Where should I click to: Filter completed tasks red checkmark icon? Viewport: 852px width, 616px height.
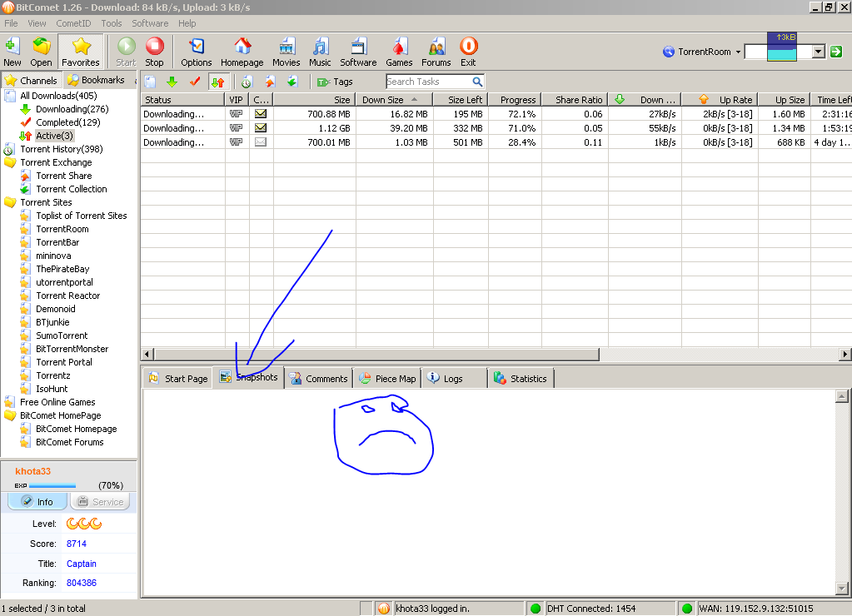(195, 82)
